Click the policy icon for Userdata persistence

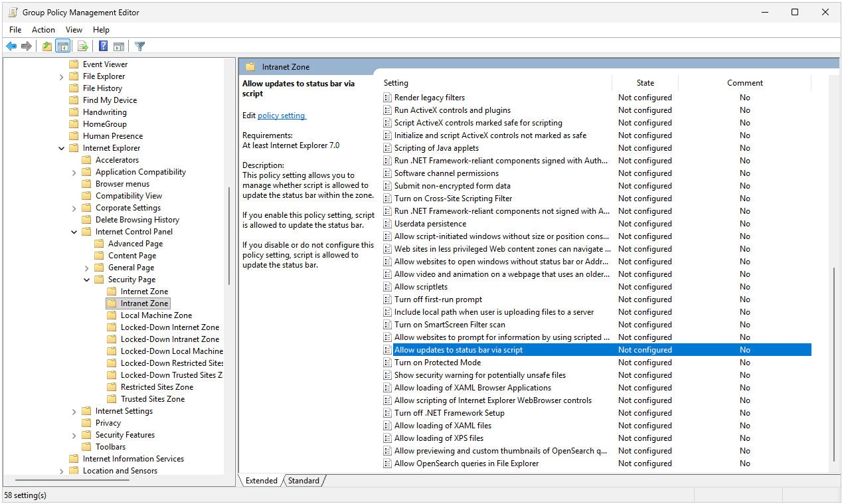coord(388,224)
